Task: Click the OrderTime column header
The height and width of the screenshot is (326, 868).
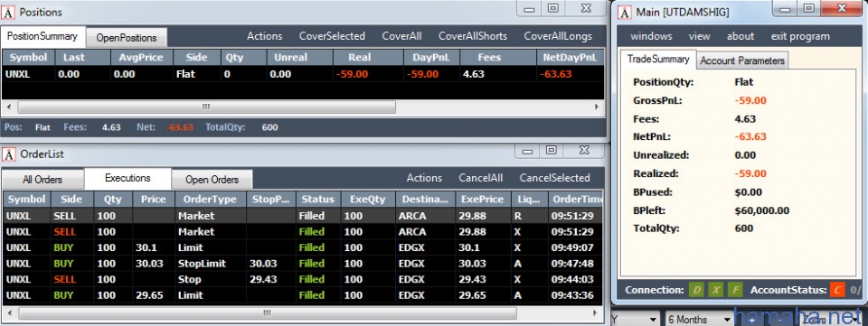Action: coord(575,199)
